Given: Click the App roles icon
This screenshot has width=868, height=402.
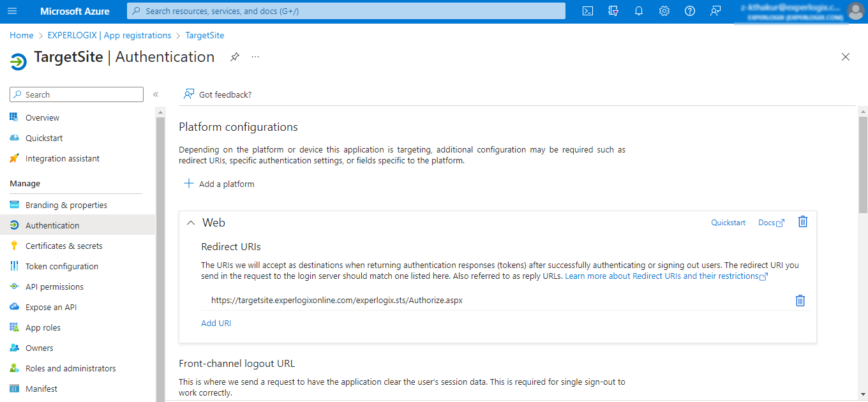Looking at the screenshot, I should point(14,327).
